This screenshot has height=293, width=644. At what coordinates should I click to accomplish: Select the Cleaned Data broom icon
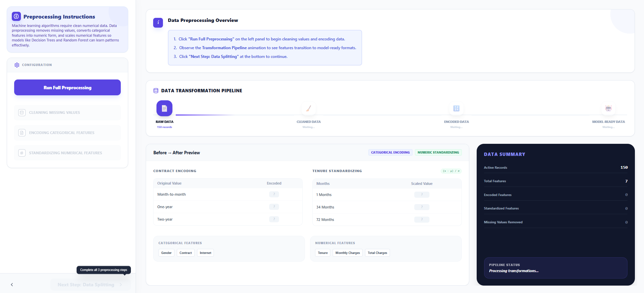(x=308, y=108)
